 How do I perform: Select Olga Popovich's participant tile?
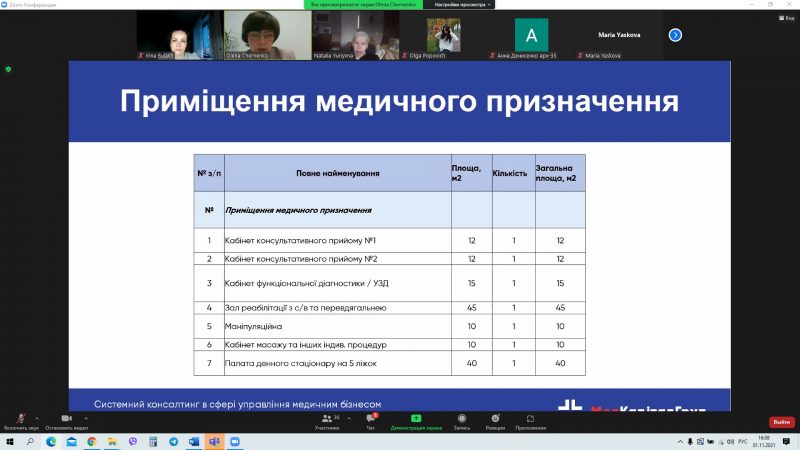coord(443,35)
